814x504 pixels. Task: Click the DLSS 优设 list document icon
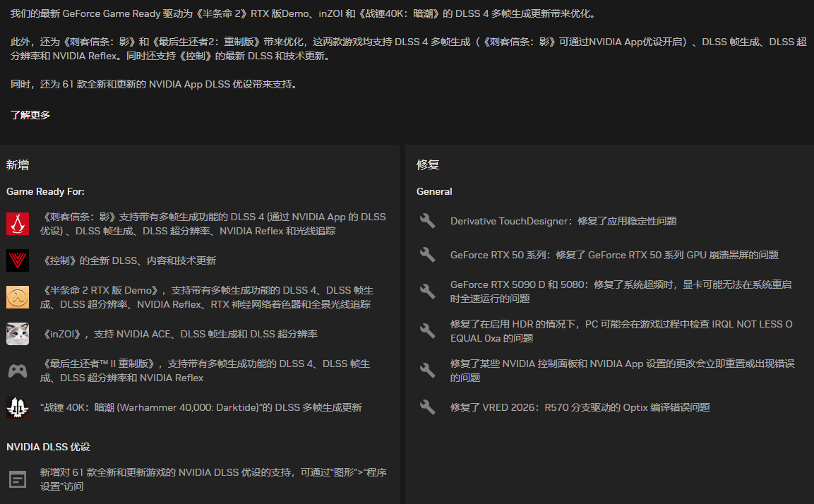click(17, 479)
